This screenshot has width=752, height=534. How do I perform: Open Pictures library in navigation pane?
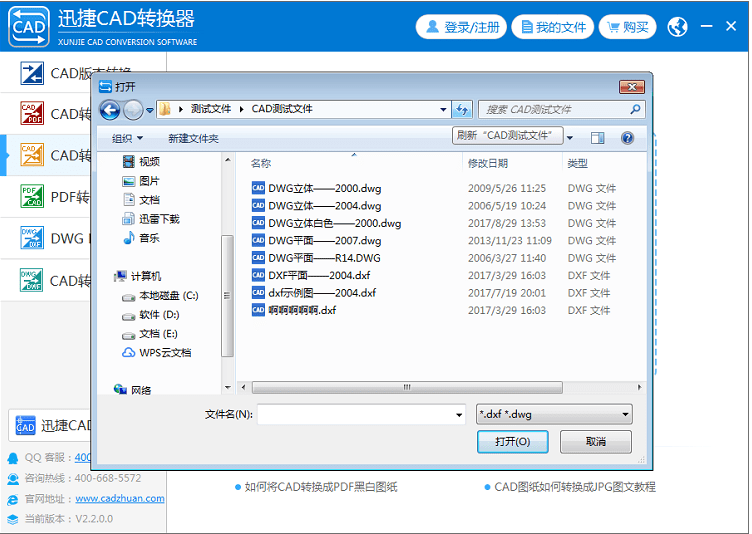pos(141,181)
